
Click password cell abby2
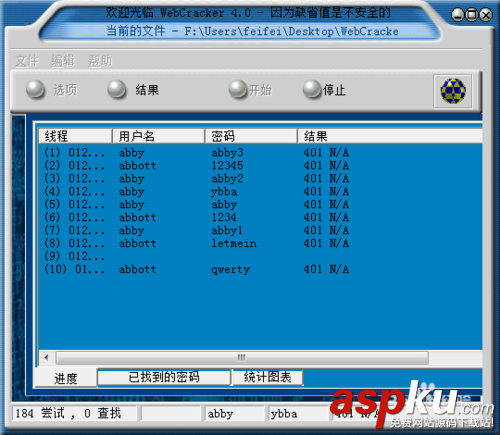click(227, 179)
